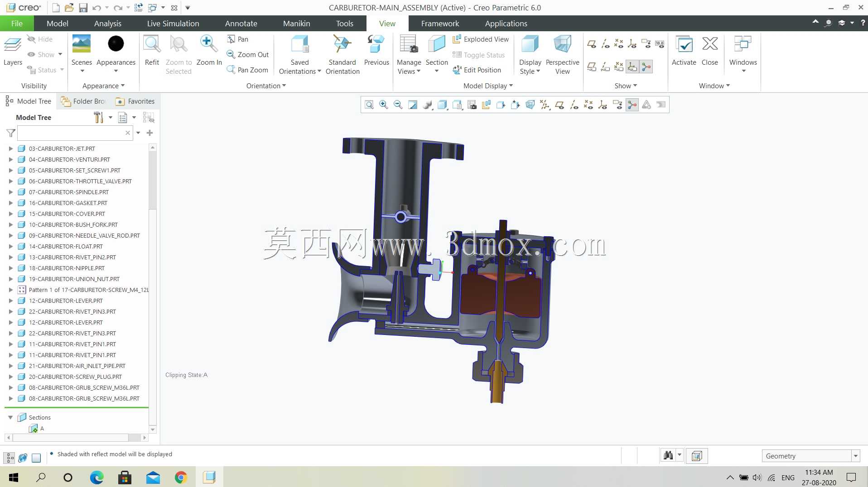
Task: Click Perspective View button
Action: pyautogui.click(x=562, y=54)
